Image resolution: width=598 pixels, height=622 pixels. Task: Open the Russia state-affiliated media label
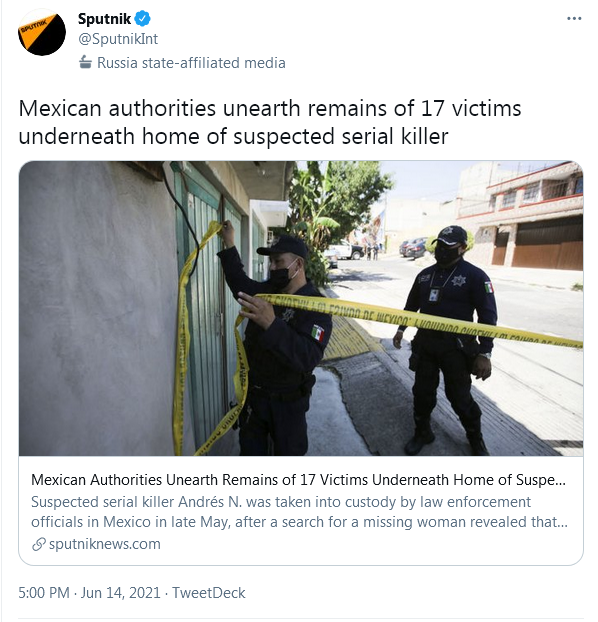point(191,63)
